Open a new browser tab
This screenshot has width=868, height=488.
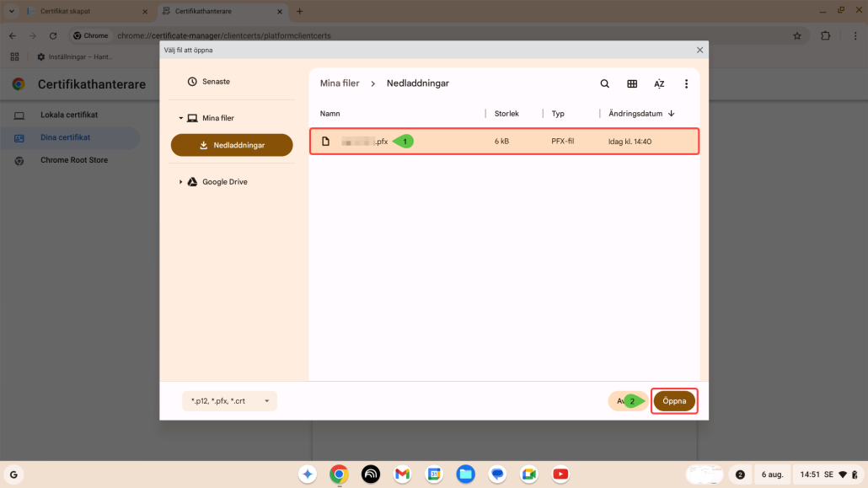point(299,12)
